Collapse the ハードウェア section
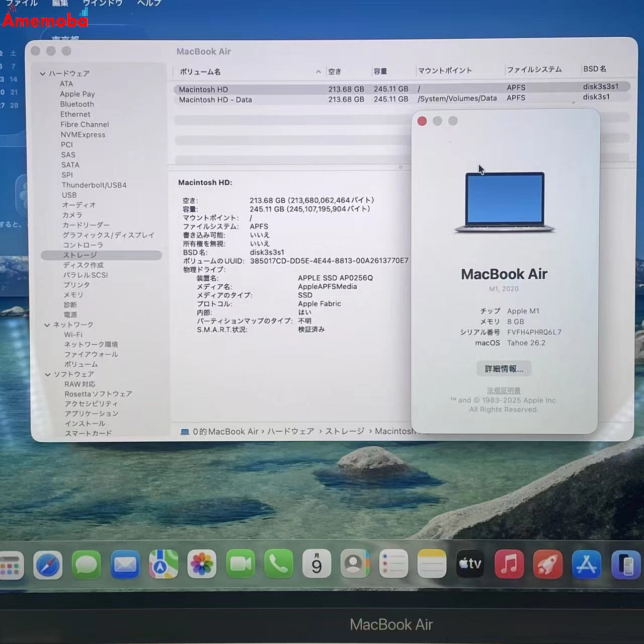 point(43,73)
